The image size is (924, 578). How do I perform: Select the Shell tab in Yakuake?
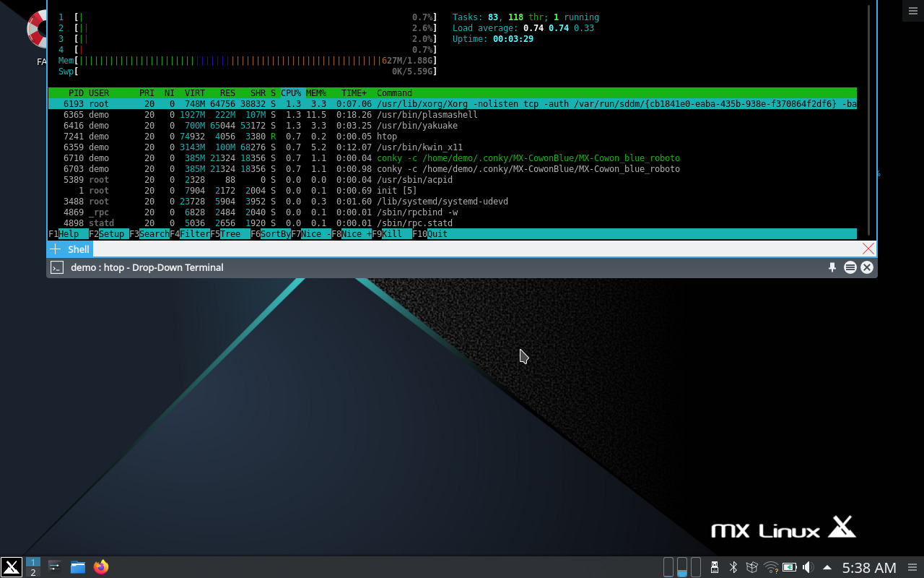click(x=78, y=249)
